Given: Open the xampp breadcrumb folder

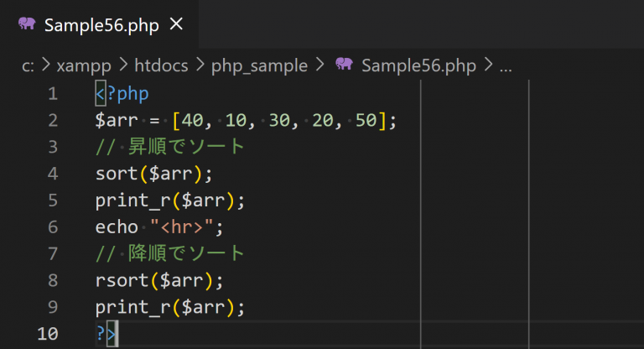Looking at the screenshot, I should pyautogui.click(x=83, y=66).
